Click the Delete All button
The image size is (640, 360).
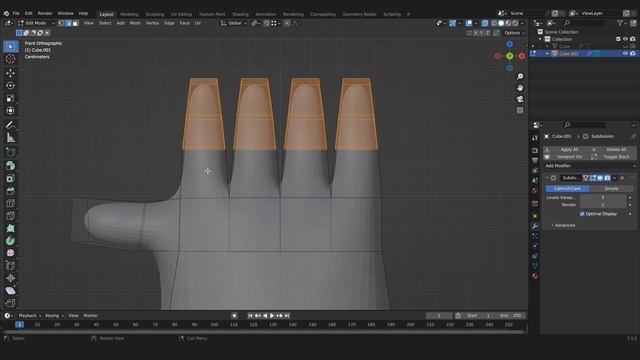(613, 149)
